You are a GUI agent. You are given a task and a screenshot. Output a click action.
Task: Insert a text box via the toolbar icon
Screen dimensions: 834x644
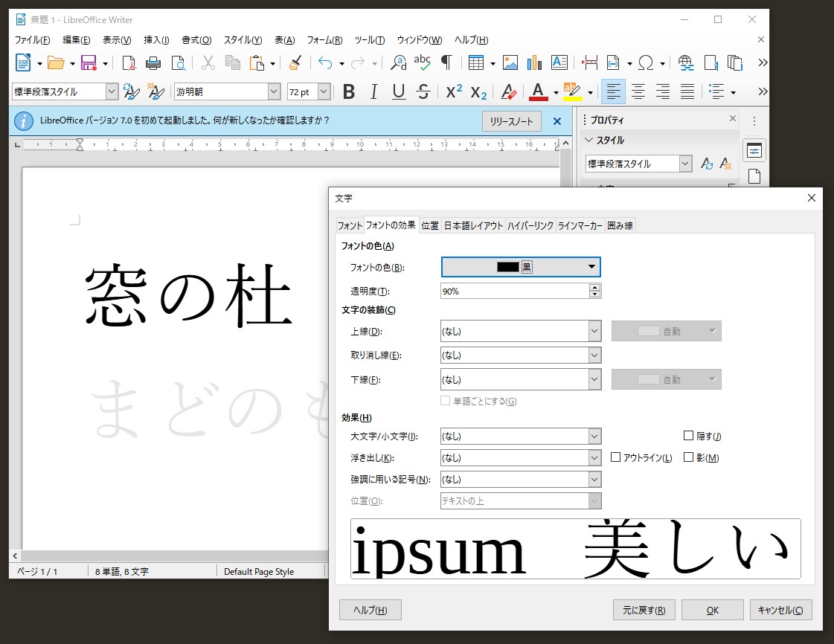coord(559,62)
